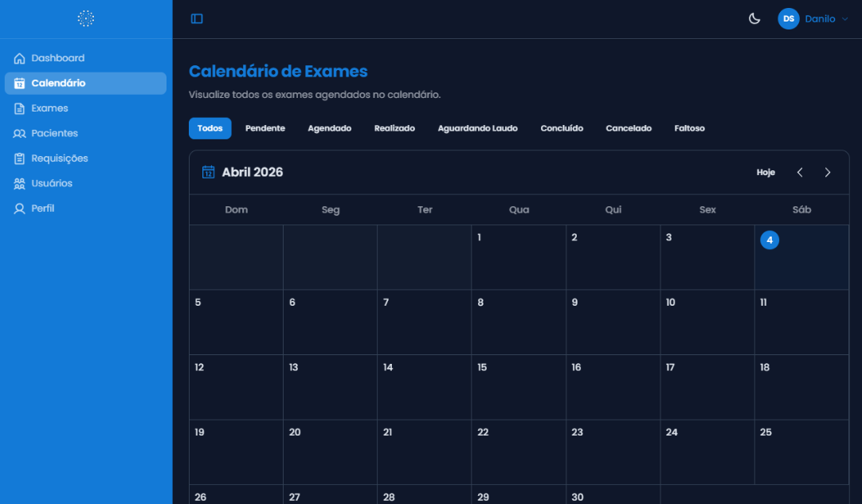Select day 27 in the calendar
The height and width of the screenshot is (504, 862).
pyautogui.click(x=331, y=494)
